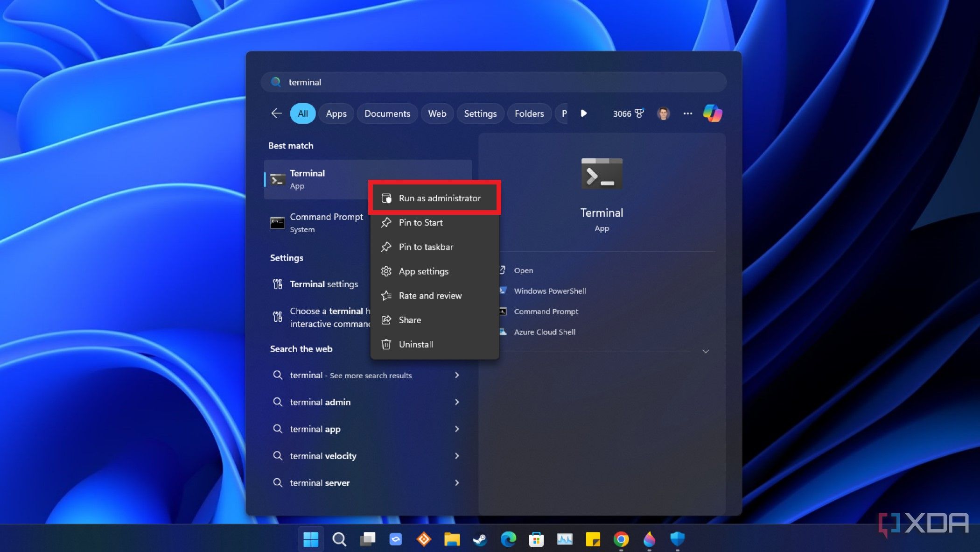
Task: Click the Settings filter tab
Action: click(480, 113)
